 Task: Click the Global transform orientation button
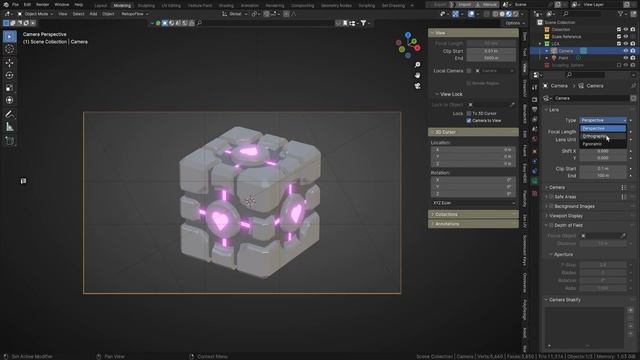coord(235,14)
